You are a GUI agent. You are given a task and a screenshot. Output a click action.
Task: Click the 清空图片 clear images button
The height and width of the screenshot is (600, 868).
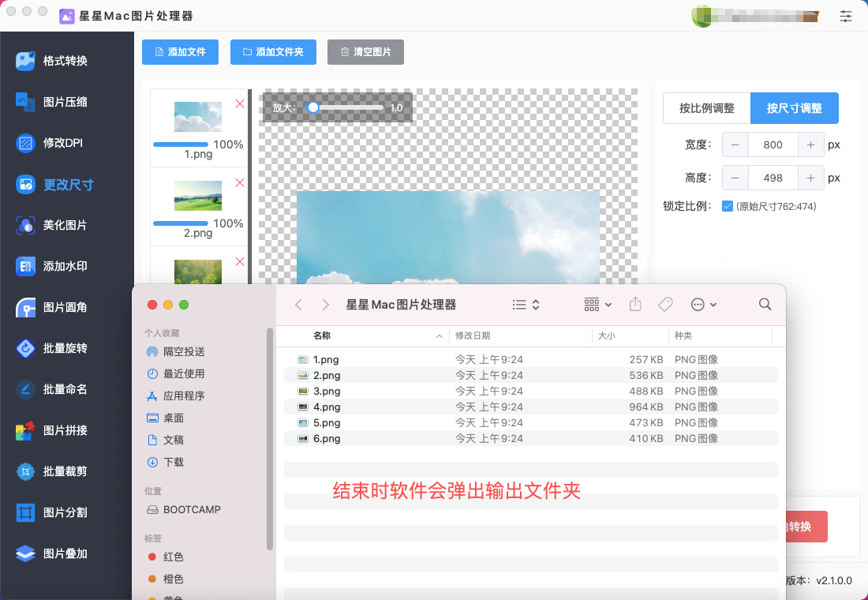(365, 52)
